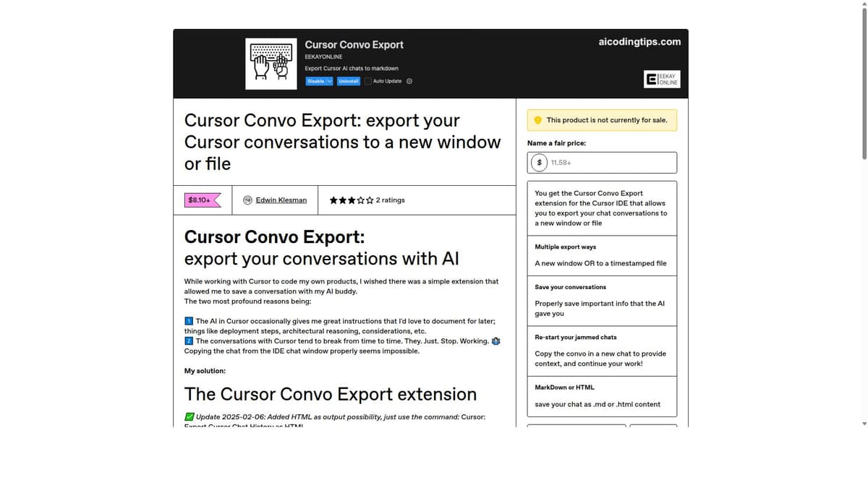Click the Uninstall button in the banner
868x488 pixels.
349,81
